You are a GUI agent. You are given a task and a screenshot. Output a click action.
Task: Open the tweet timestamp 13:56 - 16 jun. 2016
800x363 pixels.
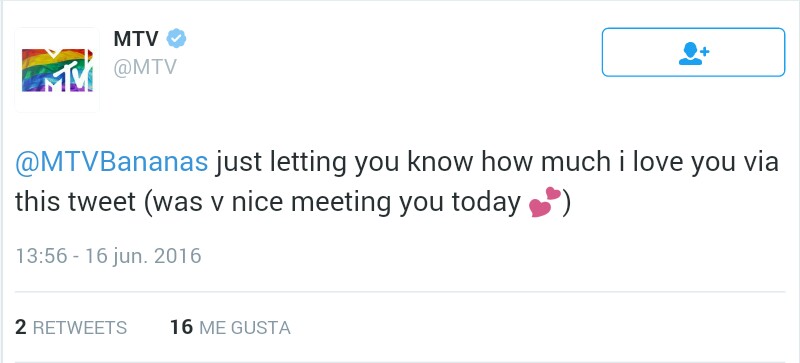click(x=108, y=256)
